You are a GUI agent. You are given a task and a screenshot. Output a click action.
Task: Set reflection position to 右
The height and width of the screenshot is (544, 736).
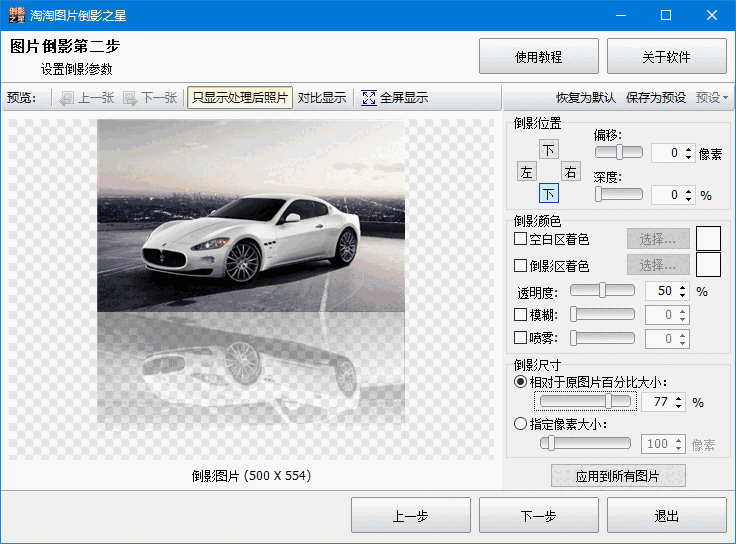(571, 172)
